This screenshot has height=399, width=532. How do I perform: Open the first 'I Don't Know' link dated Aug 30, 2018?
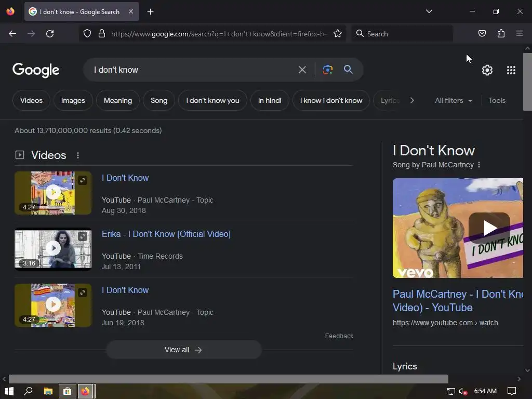click(125, 178)
